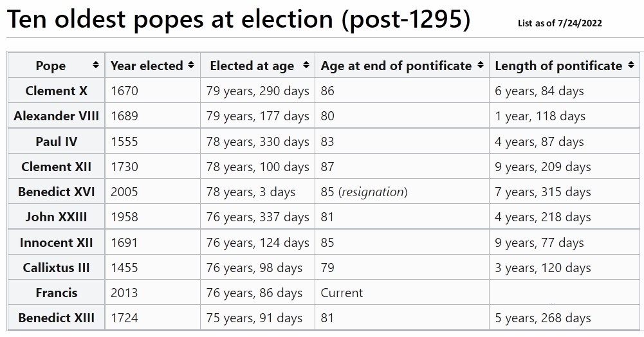Select the Clement XII pope name

point(56,167)
